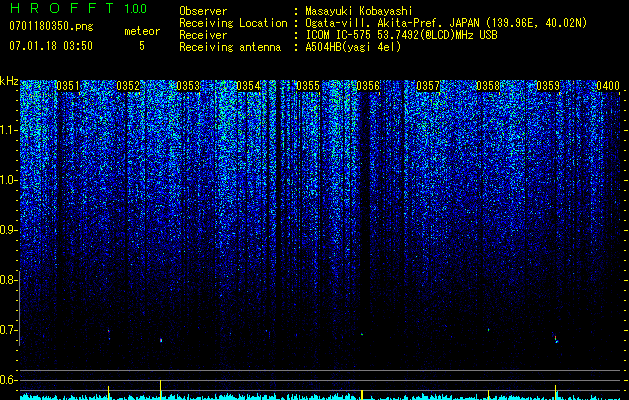Image resolution: width=629 pixels, height=400 pixels.
Task: Select the meteor count value 5
Action: 142,46
